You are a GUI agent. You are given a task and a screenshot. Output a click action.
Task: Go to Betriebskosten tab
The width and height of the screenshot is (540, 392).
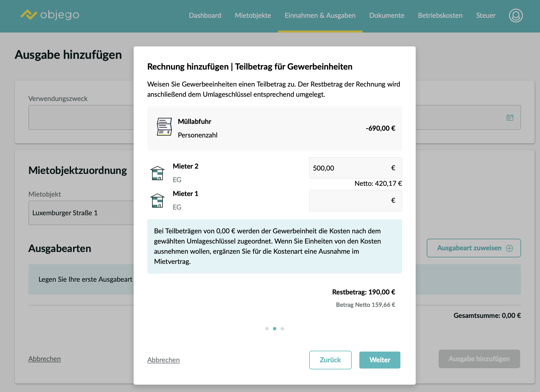click(x=440, y=16)
